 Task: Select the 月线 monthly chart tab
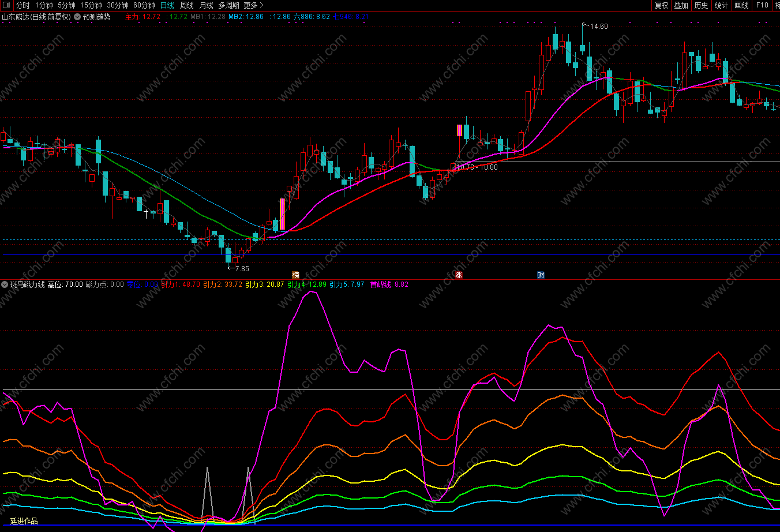207,5
